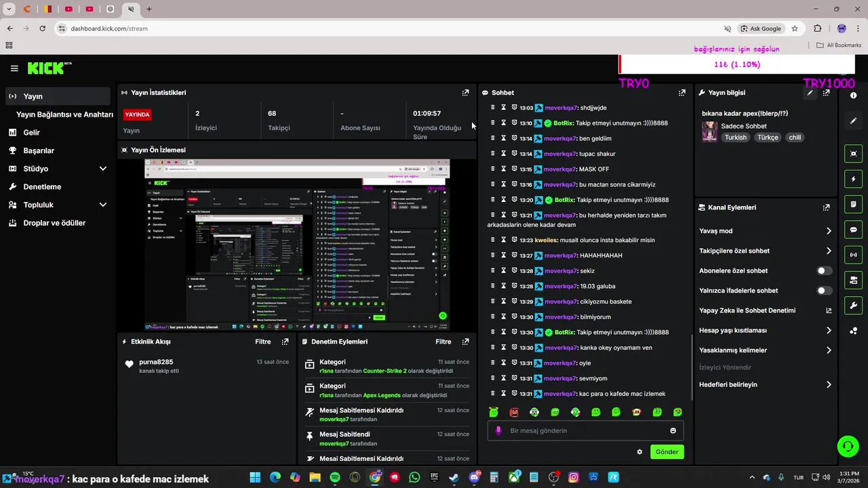This screenshot has height=488, width=868.
Task: Open the hamburger navigation menu
Action: tap(14, 68)
